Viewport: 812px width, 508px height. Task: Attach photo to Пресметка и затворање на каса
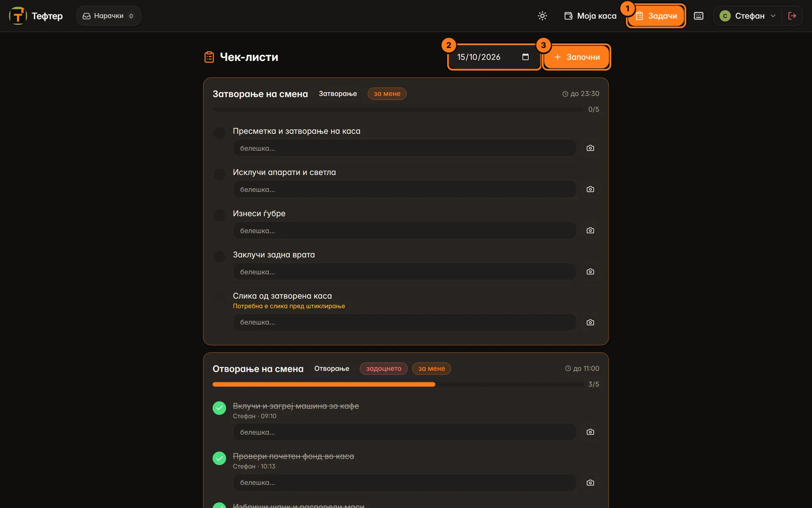pos(590,148)
